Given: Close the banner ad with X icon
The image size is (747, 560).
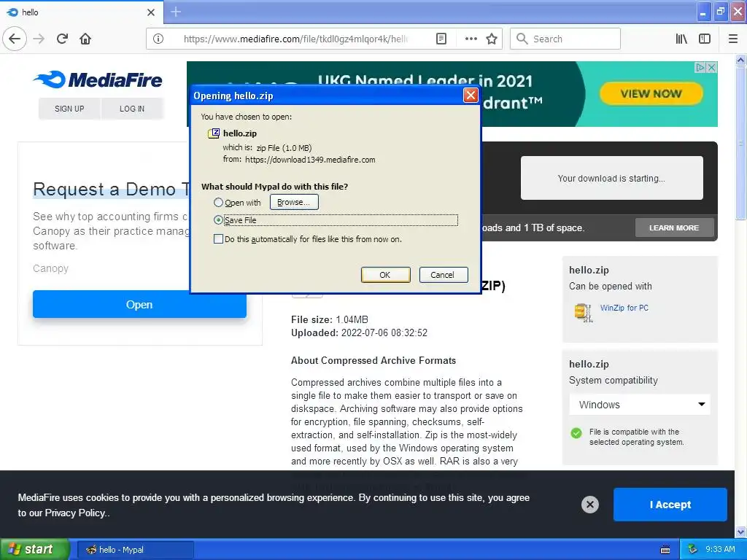Looking at the screenshot, I should point(712,67).
